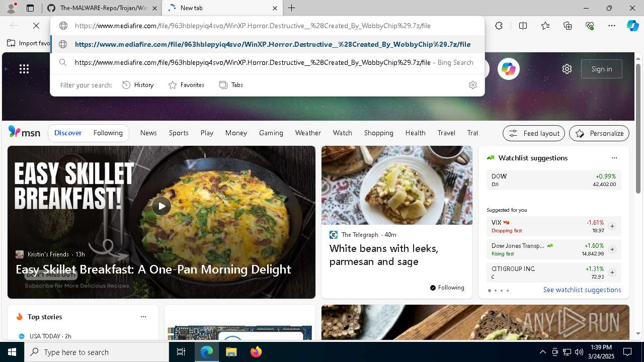The height and width of the screenshot is (362, 644).
Task: Open the Extensions icon
Action: (x=499, y=26)
